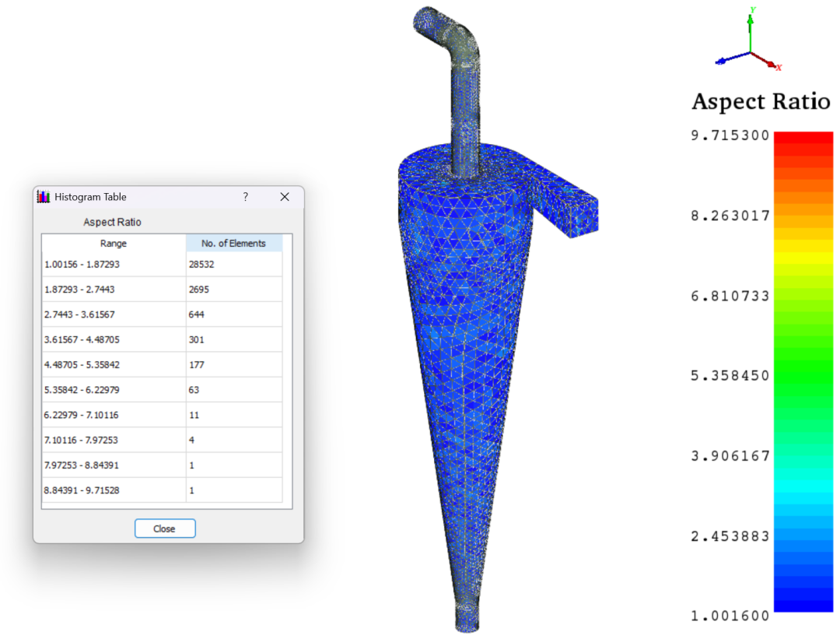
Task: Select range cell 1.00156 - 1.87293
Action: point(114,265)
